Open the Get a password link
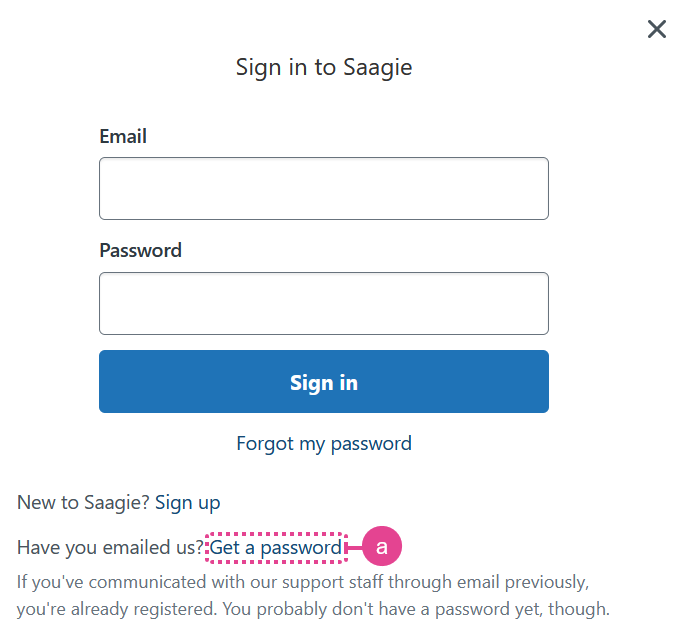The width and height of the screenshot is (674, 630). (x=276, y=547)
